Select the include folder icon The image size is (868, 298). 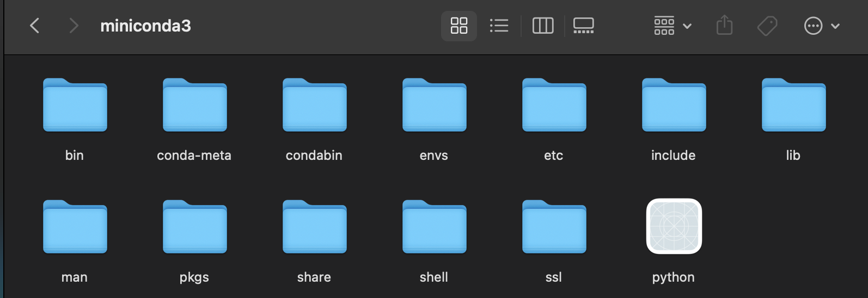(x=674, y=105)
